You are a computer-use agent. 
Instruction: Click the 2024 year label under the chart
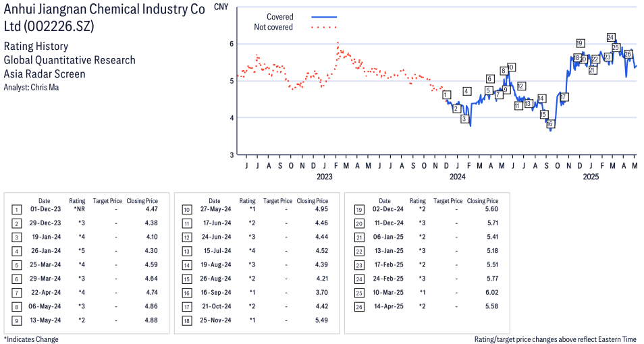[x=458, y=177]
